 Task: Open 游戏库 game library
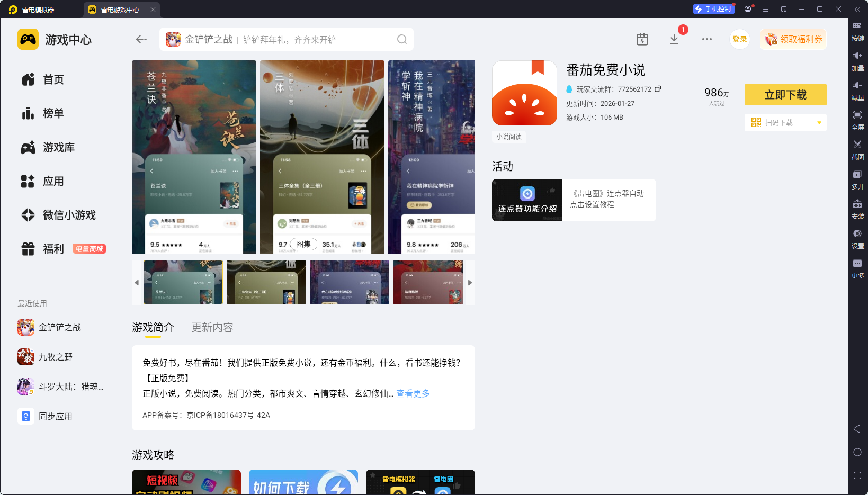click(x=48, y=147)
